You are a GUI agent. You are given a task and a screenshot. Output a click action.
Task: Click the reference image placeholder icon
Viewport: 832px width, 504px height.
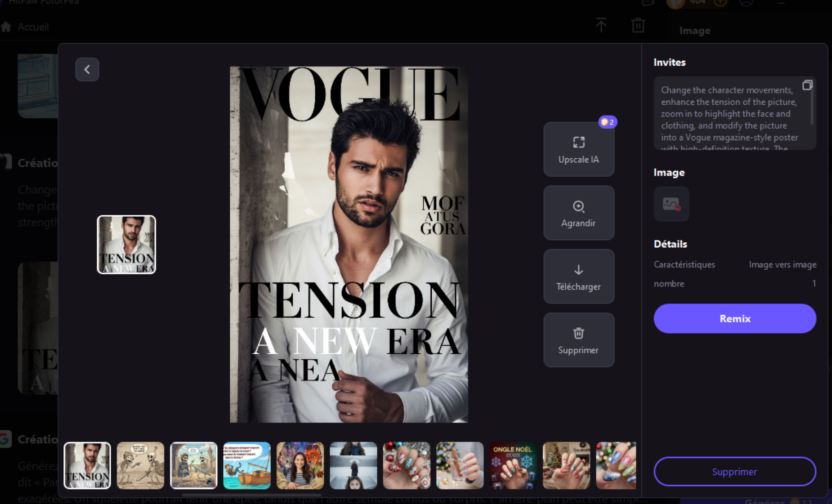(671, 204)
